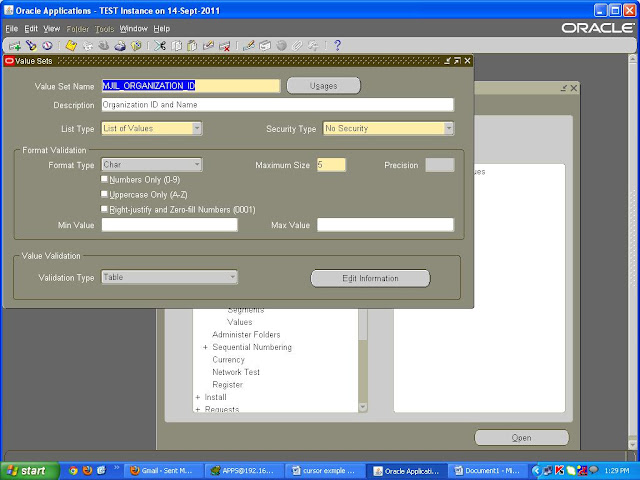Select Register in Navigator list
This screenshot has width=640, height=480.
227,384
